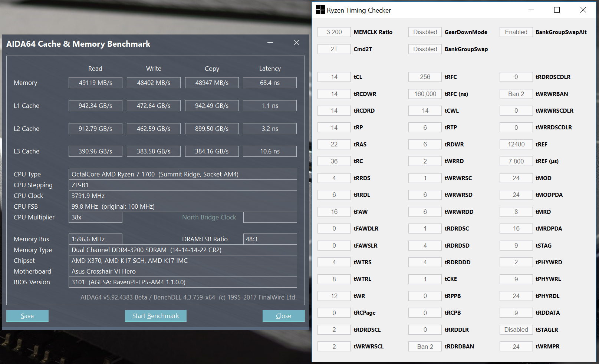
Task: Click the tWRWRBAN value Ban 2
Action: pos(516,94)
